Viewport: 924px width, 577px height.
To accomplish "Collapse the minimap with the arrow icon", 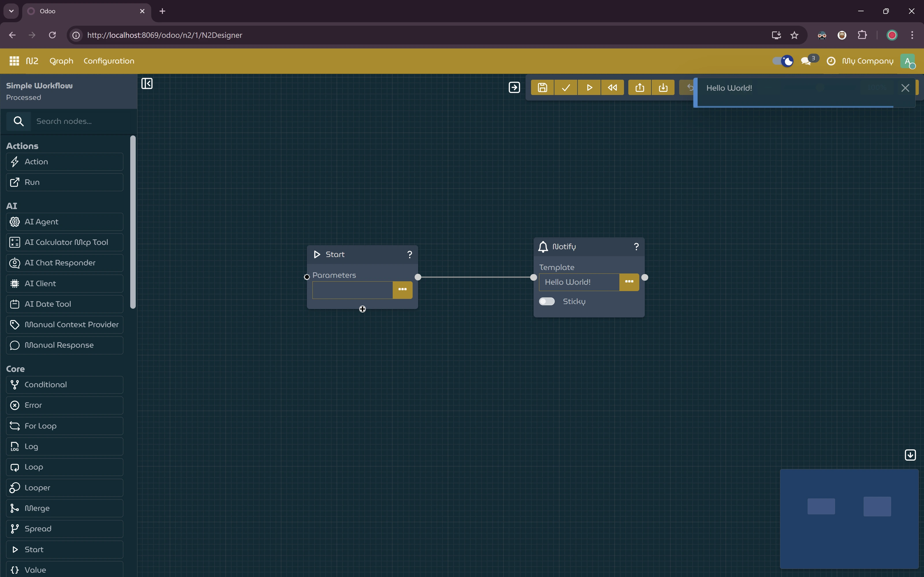I will point(910,455).
